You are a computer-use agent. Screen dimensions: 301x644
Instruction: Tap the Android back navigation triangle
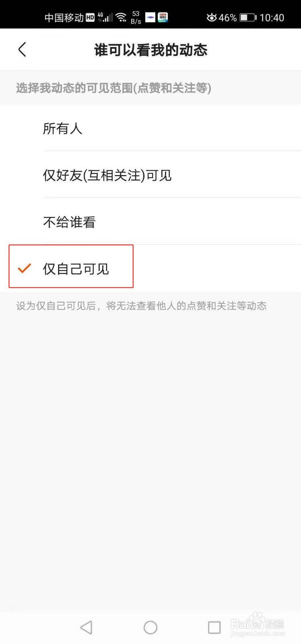[86, 627]
